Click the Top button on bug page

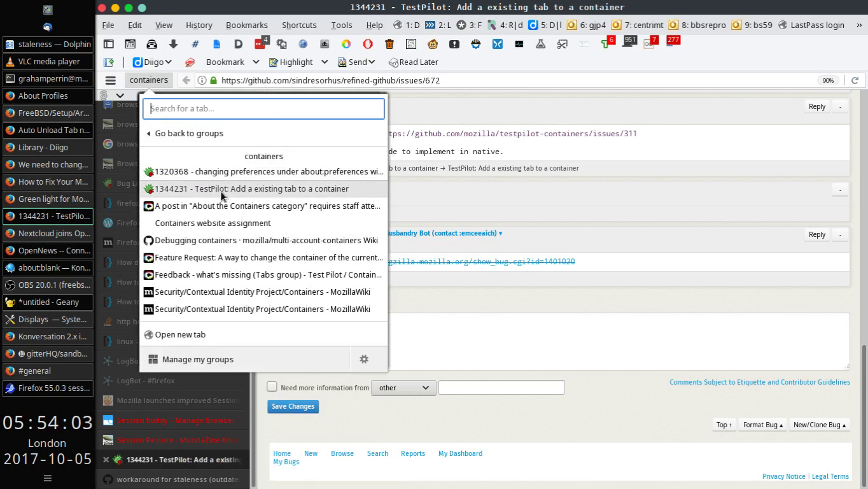724,425
